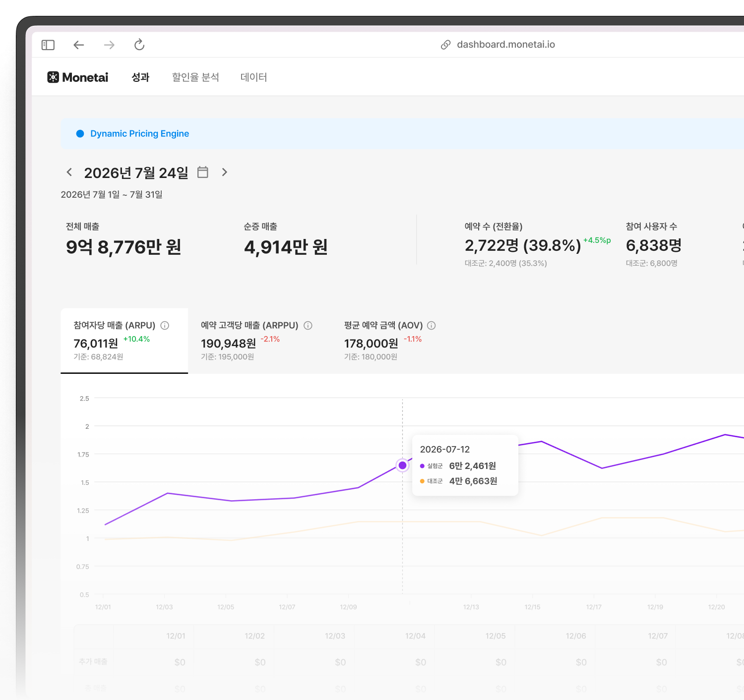
Task: Switch to the 할인율 분석 tab
Action: click(x=195, y=77)
